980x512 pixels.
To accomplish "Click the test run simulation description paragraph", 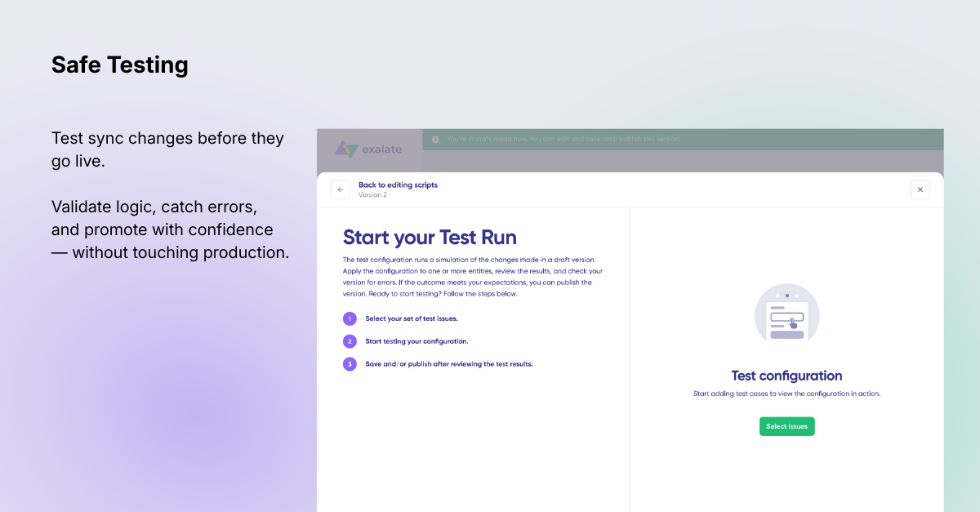I will [473, 277].
